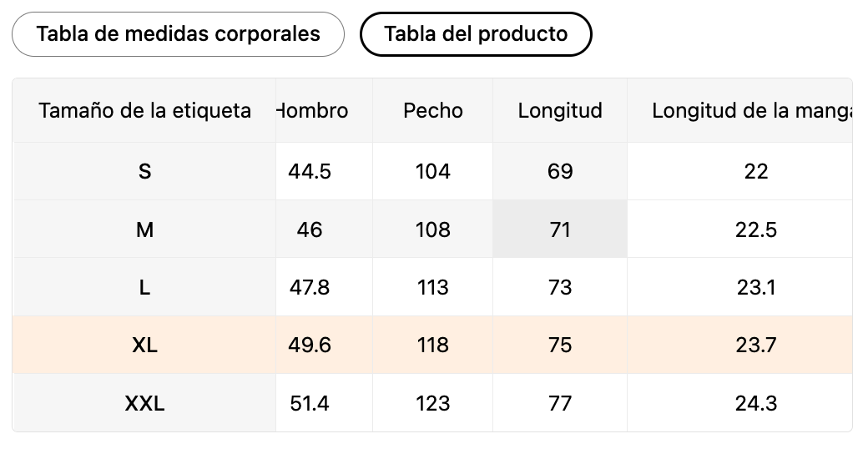
Task: Select the S size row label
Action: (x=144, y=171)
